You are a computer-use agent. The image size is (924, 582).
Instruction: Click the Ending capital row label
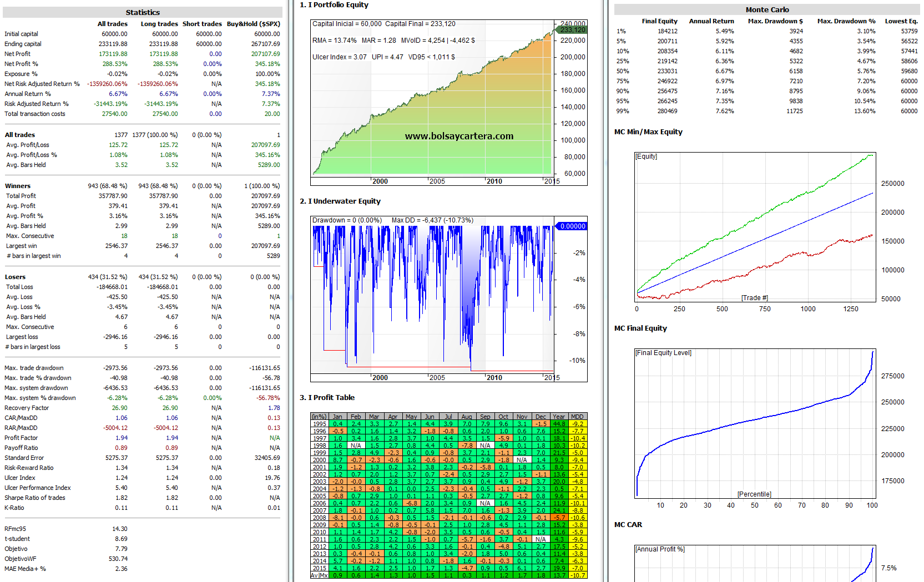click(x=23, y=44)
